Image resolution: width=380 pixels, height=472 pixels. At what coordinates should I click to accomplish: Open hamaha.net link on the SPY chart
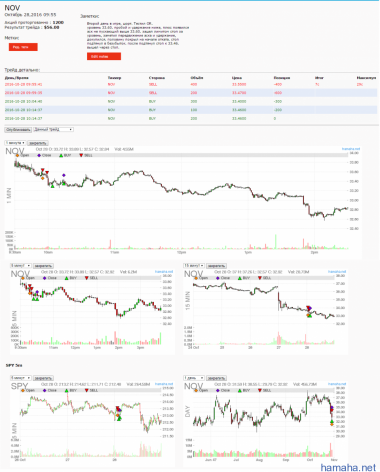tap(164, 384)
